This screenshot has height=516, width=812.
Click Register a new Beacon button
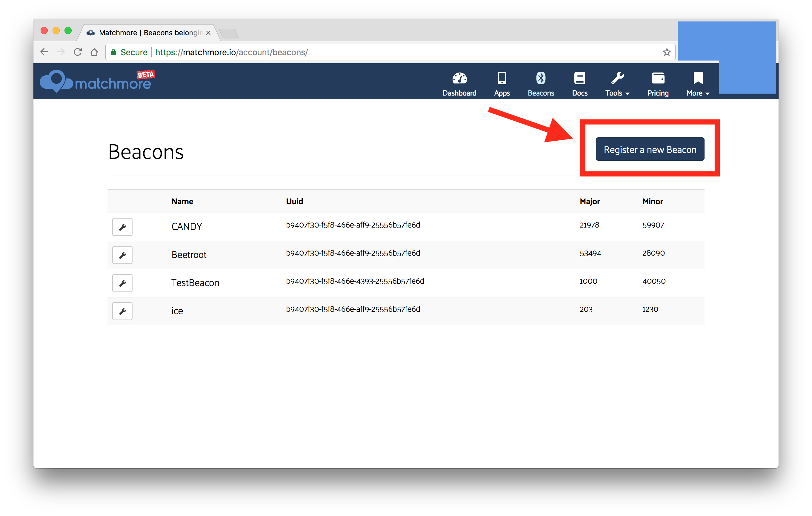click(650, 149)
